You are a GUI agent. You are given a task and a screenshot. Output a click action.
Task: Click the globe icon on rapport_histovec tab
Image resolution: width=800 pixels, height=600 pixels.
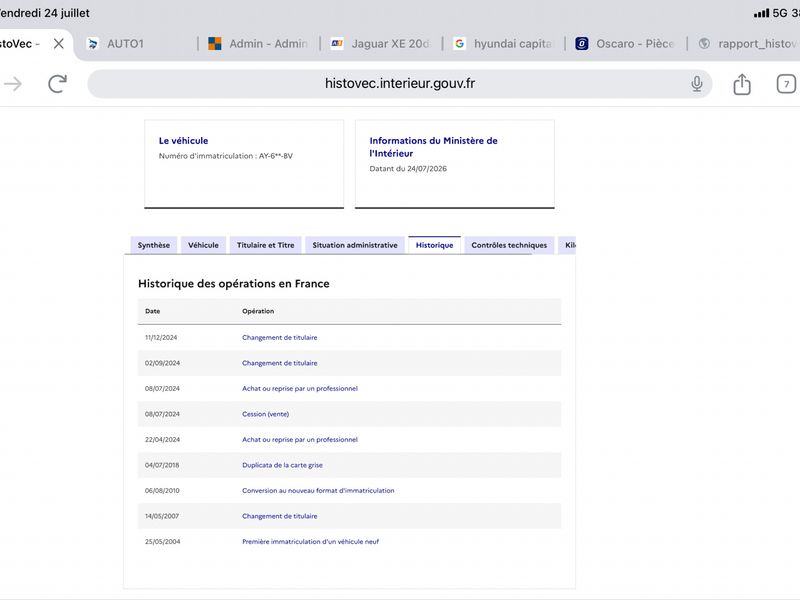click(704, 44)
